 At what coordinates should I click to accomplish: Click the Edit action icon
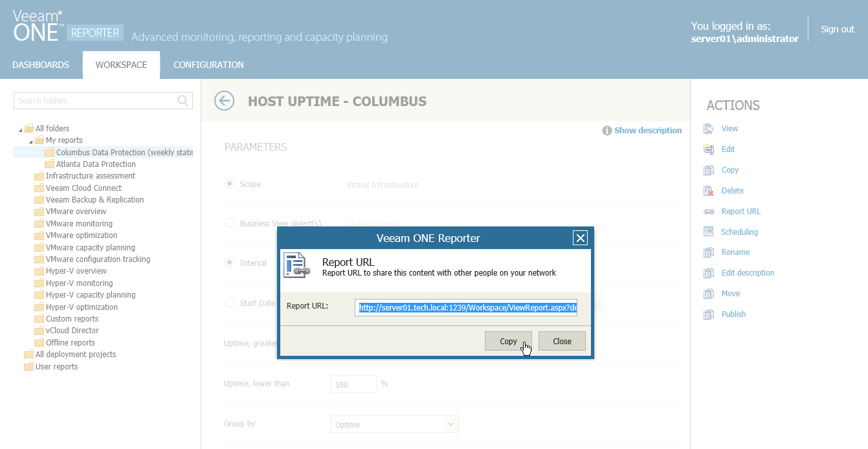709,149
